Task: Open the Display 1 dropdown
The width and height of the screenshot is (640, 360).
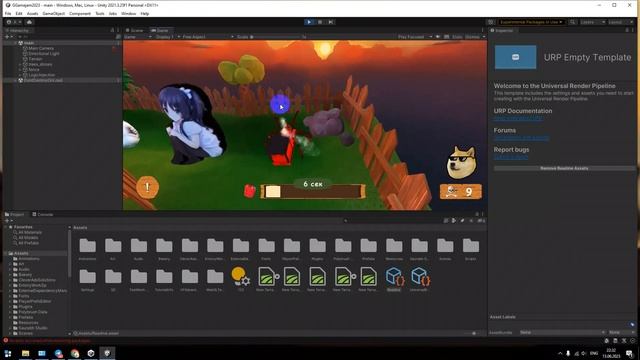Action: [167, 37]
